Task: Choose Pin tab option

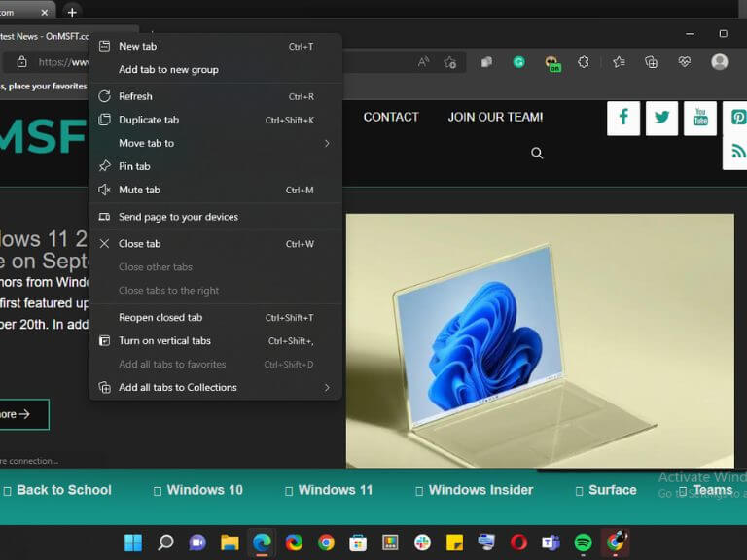Action: tap(215, 166)
